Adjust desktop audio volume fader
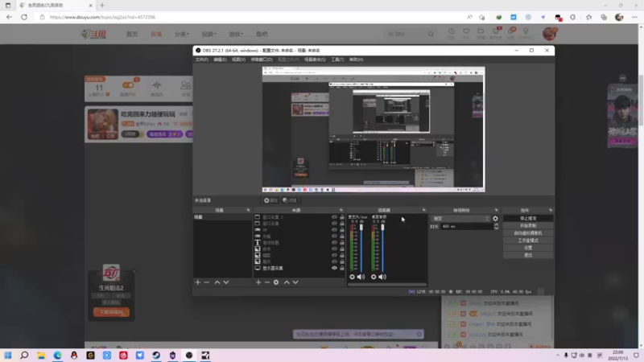Screen dimensions: 644x362 pyautogui.click(x=383, y=227)
